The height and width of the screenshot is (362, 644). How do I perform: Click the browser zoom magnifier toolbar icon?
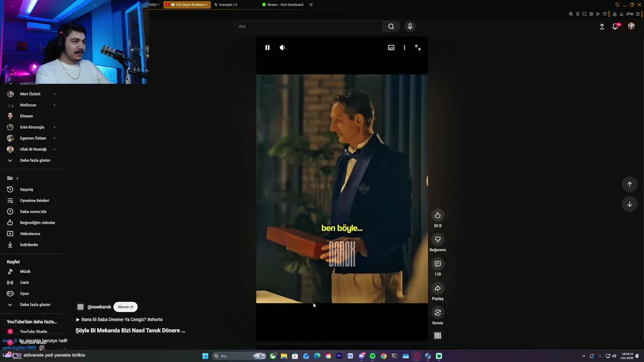pyautogui.click(x=571, y=14)
